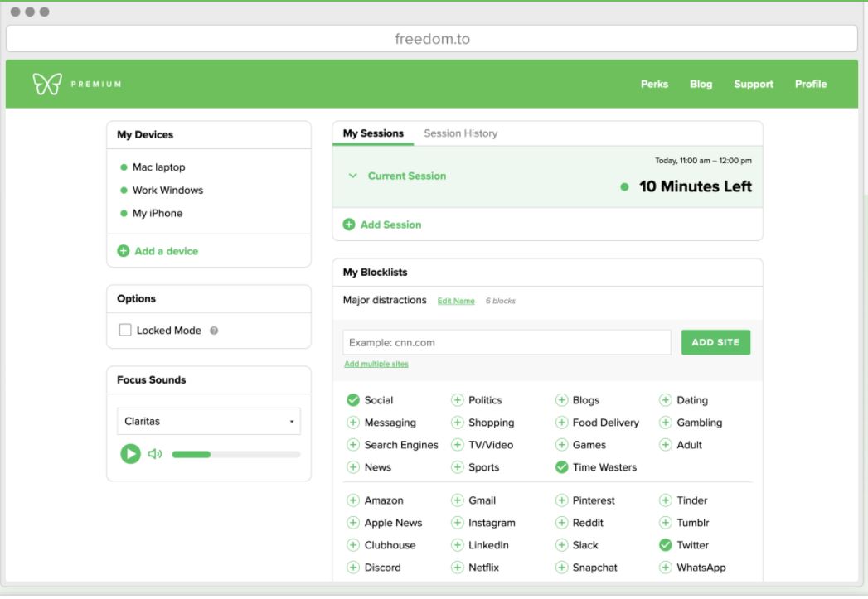This screenshot has height=599, width=868.
Task: Toggle Apple News block on
Action: pyautogui.click(x=353, y=523)
